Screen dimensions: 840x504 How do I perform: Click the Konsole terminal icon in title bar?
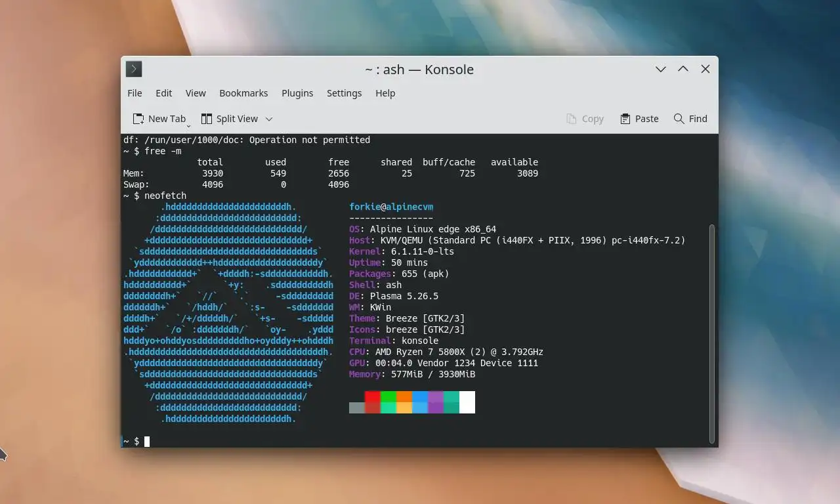click(134, 69)
